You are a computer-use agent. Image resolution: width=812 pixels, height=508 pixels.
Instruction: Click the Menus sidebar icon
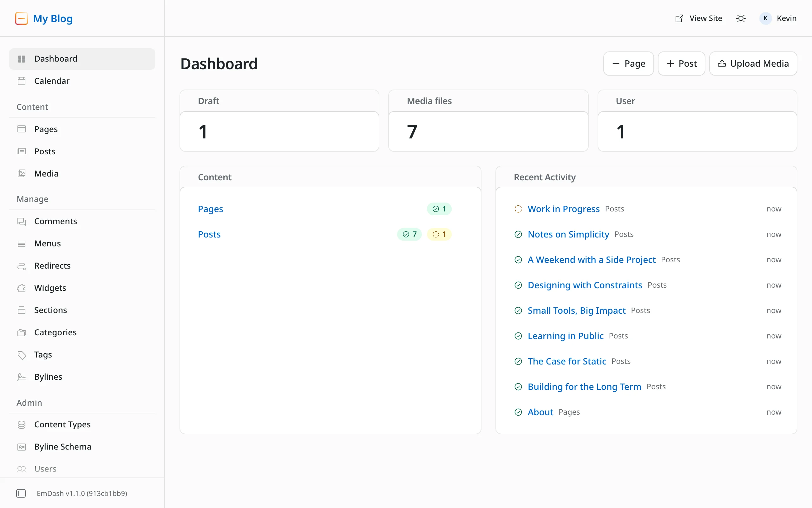pyautogui.click(x=22, y=243)
